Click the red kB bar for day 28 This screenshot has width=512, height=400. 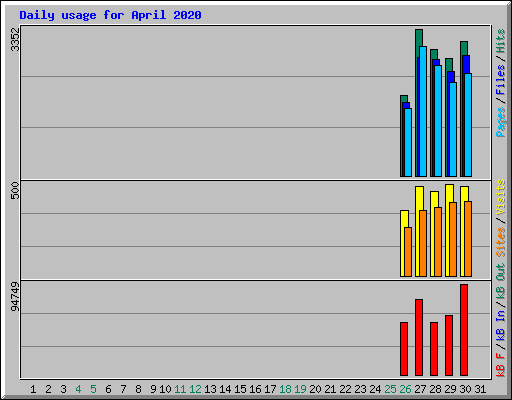click(x=434, y=349)
